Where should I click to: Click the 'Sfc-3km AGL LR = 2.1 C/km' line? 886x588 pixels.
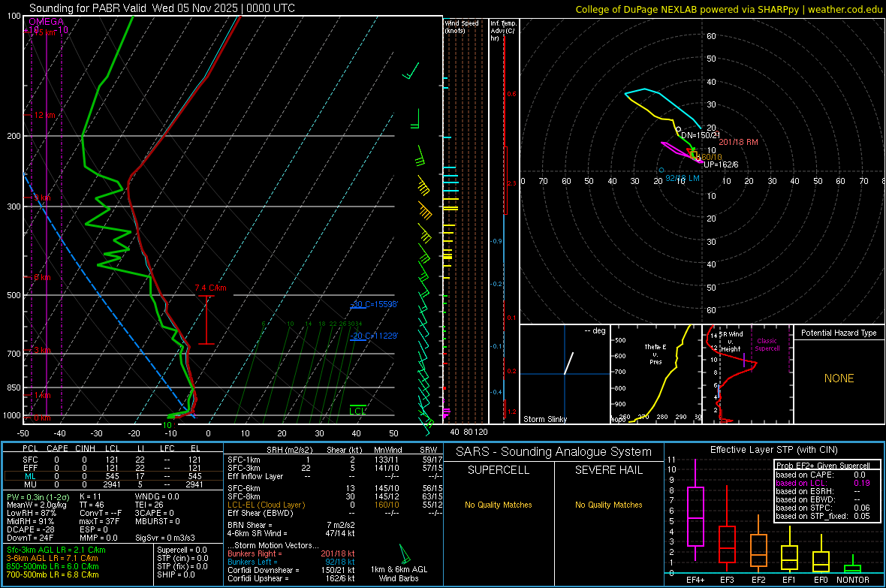pyautogui.click(x=56, y=550)
